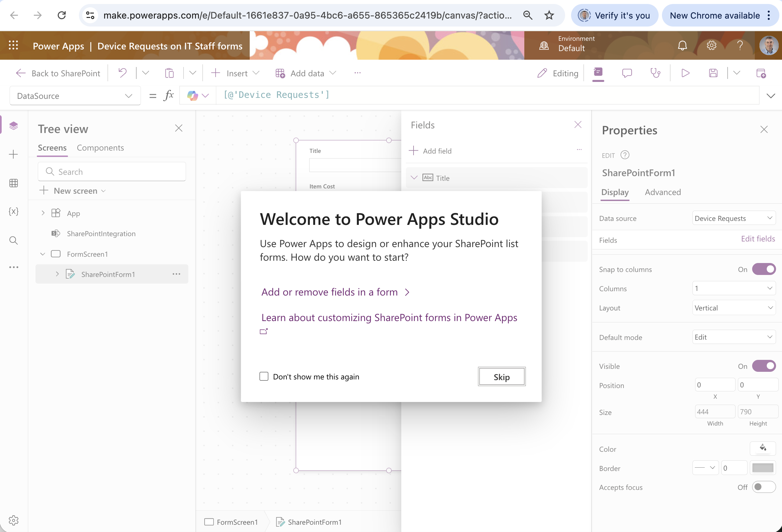Toggle the Visible switch

click(764, 366)
